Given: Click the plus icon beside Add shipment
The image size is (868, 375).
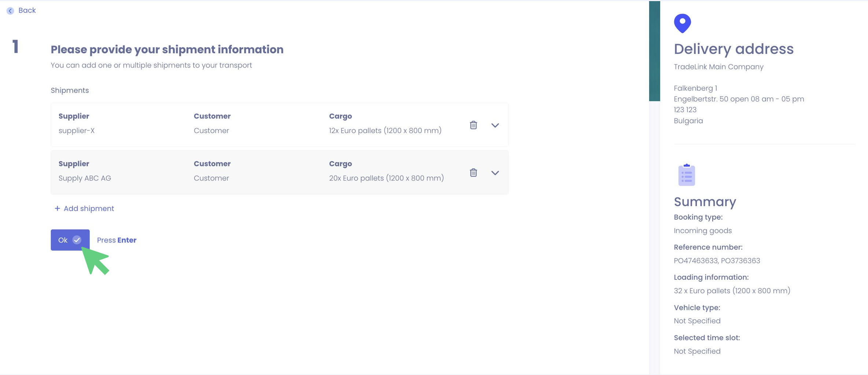Looking at the screenshot, I should tap(57, 208).
